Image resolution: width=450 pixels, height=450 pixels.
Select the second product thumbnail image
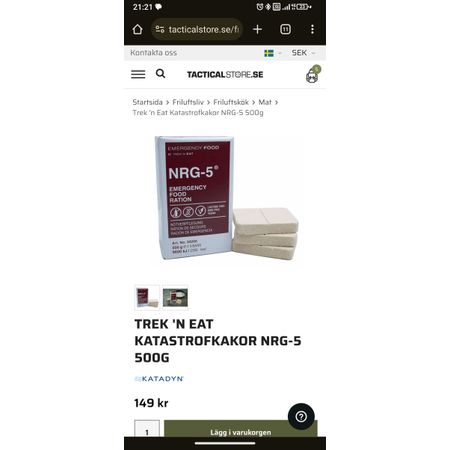click(x=175, y=297)
